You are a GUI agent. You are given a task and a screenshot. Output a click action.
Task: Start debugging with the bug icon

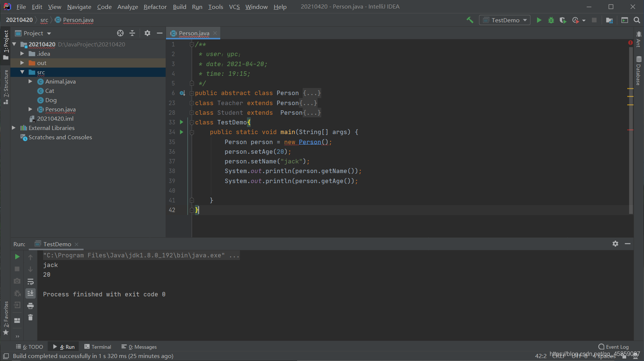[551, 20]
